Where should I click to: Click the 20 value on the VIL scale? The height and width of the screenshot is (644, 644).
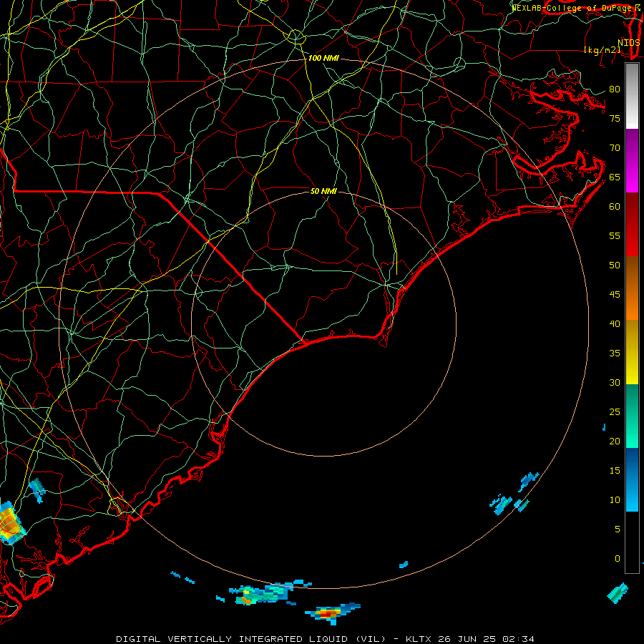click(x=615, y=441)
